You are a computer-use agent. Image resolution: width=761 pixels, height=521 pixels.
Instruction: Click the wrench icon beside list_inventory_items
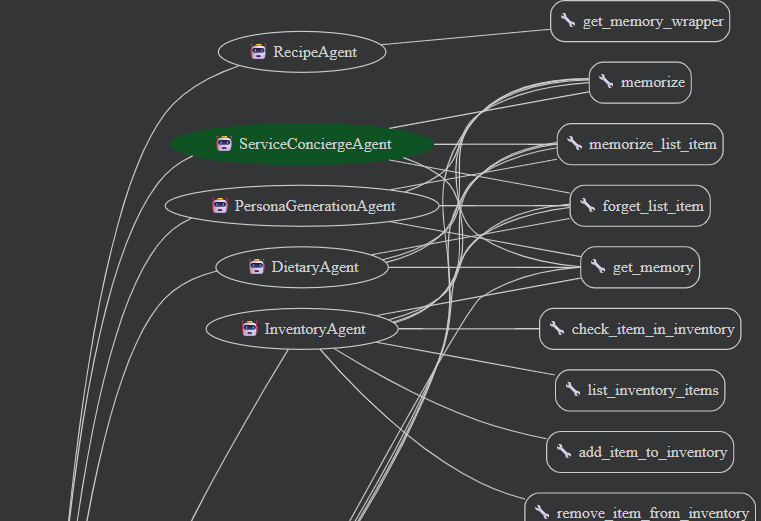573,389
